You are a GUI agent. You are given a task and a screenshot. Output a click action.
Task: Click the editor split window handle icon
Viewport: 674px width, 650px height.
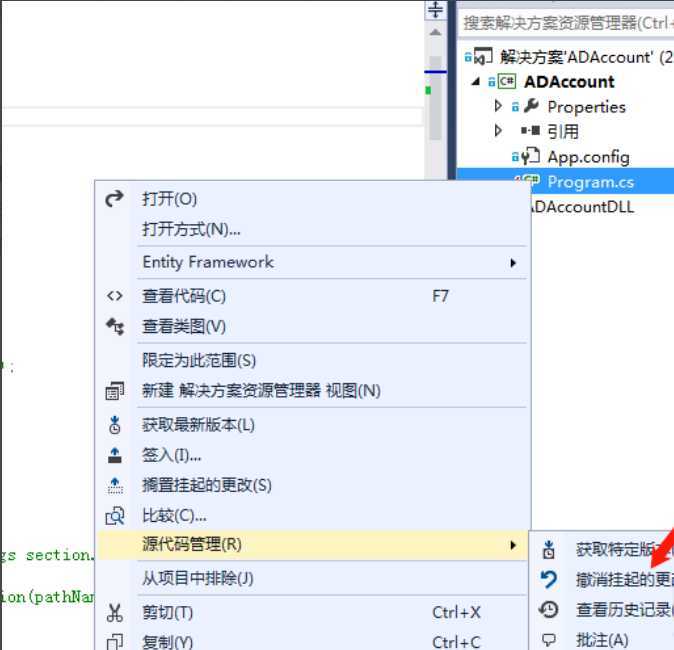pos(435,9)
